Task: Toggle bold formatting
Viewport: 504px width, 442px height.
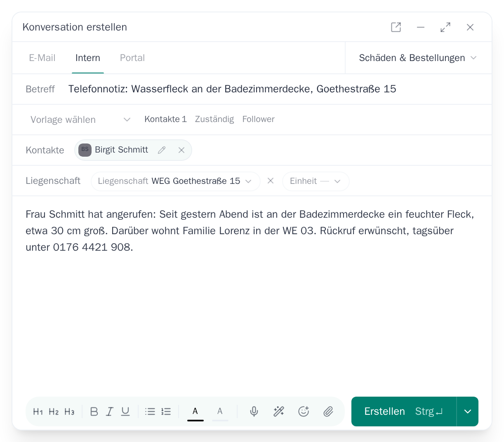Action: [94, 411]
